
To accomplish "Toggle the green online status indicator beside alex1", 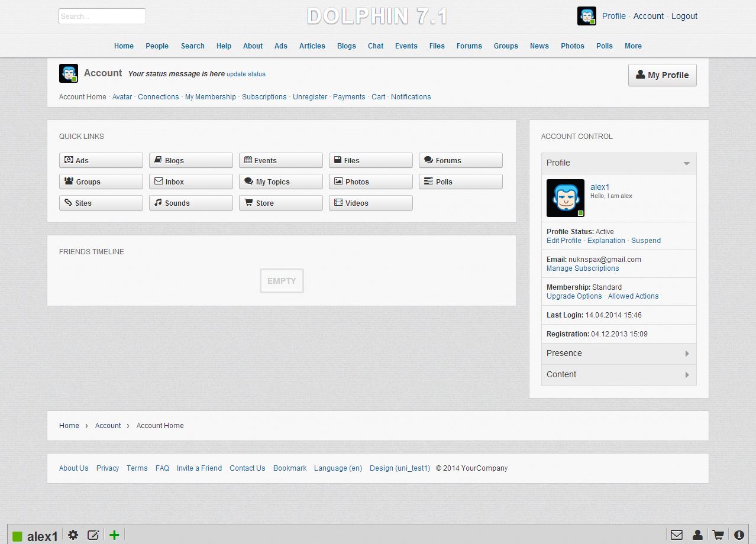I will click(x=17, y=536).
